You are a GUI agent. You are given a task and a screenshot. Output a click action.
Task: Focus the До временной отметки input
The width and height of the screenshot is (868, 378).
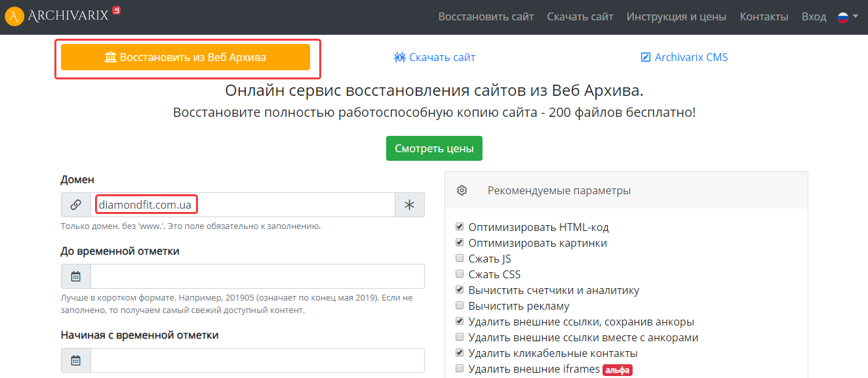click(x=258, y=276)
